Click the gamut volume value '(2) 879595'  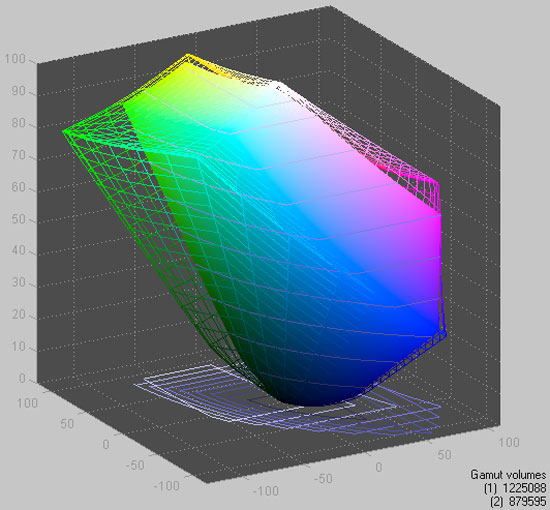click(518, 501)
